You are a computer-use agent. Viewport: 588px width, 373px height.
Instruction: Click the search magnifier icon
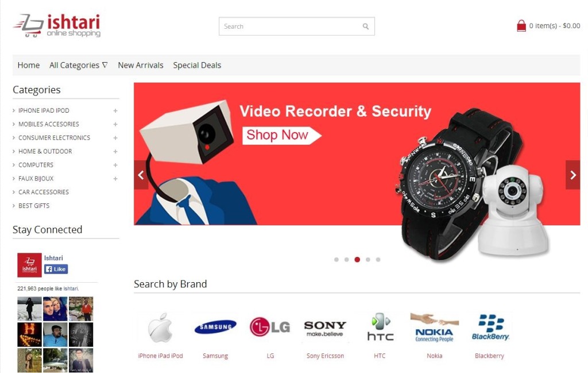click(x=366, y=26)
